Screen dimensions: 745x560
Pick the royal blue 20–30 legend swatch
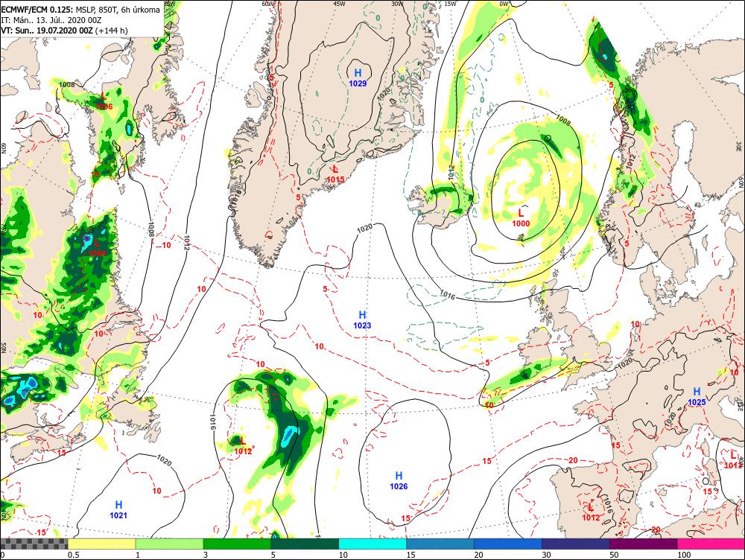(508, 544)
